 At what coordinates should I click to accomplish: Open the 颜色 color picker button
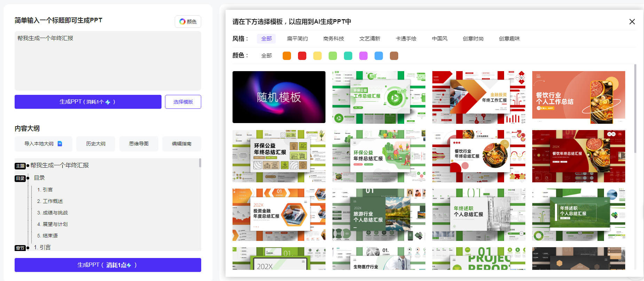click(x=188, y=22)
